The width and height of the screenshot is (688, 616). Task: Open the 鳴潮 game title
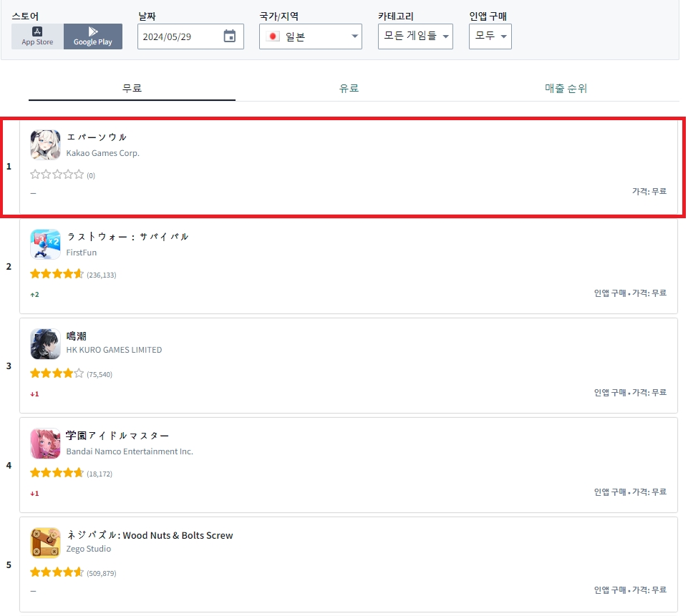point(77,336)
